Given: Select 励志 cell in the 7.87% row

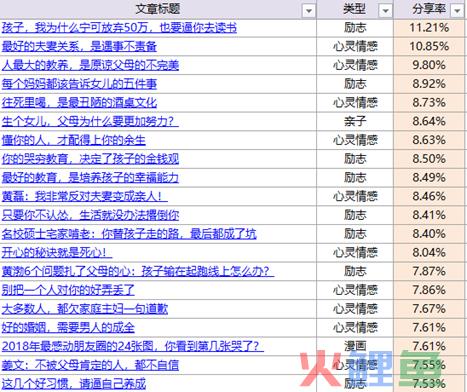Looking at the screenshot, I should click(355, 271).
